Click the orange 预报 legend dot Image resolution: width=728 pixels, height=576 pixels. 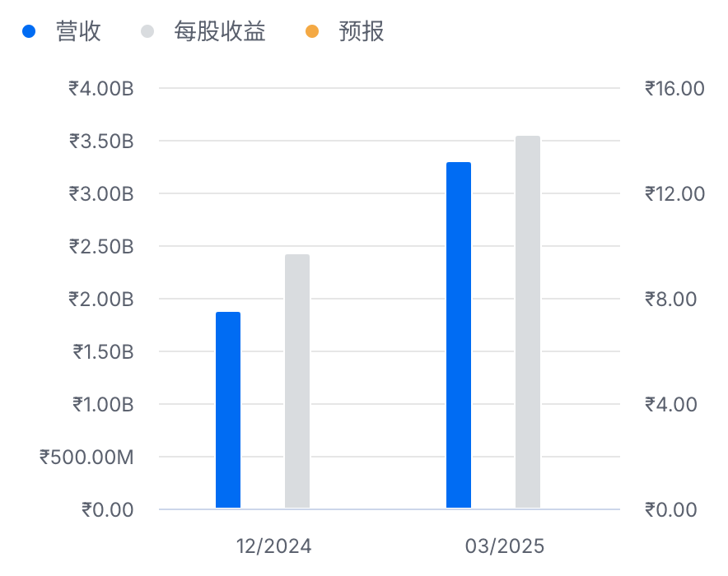coord(312,32)
